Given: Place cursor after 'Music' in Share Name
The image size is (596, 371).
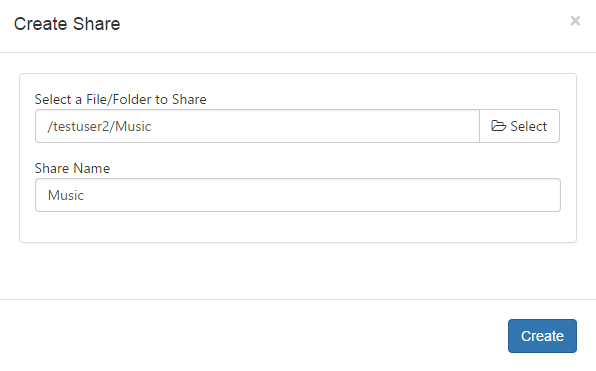Looking at the screenshot, I should coord(85,195).
